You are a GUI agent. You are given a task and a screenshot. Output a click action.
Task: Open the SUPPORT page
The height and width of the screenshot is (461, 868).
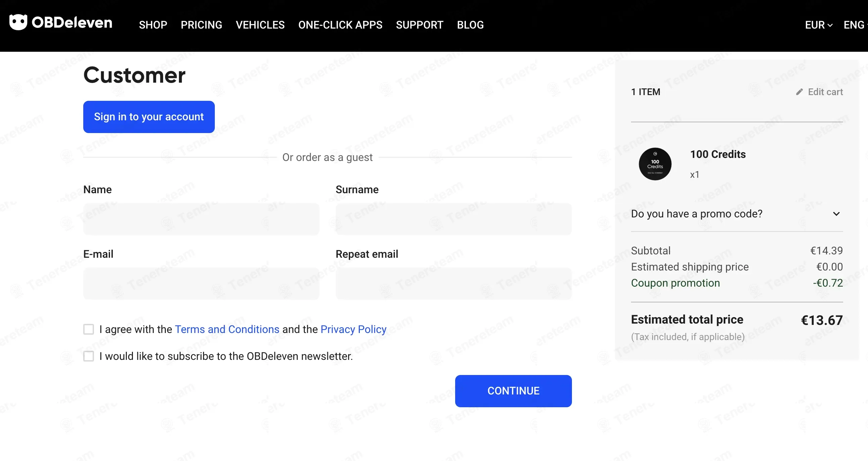[420, 25]
